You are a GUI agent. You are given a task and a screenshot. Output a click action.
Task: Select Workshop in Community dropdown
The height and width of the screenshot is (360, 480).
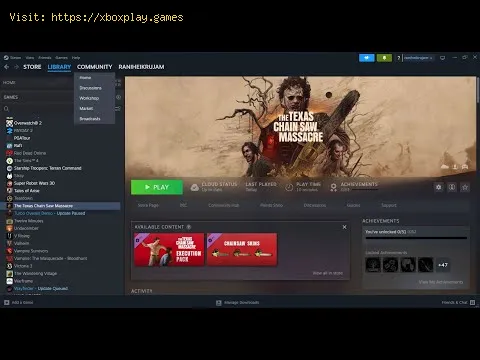click(x=89, y=98)
